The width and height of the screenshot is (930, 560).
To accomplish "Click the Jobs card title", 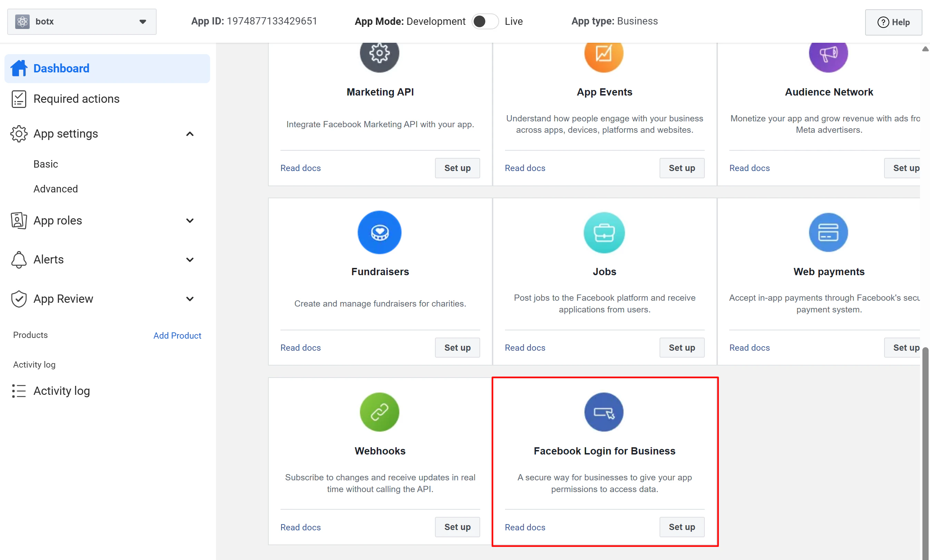I will coord(604,272).
